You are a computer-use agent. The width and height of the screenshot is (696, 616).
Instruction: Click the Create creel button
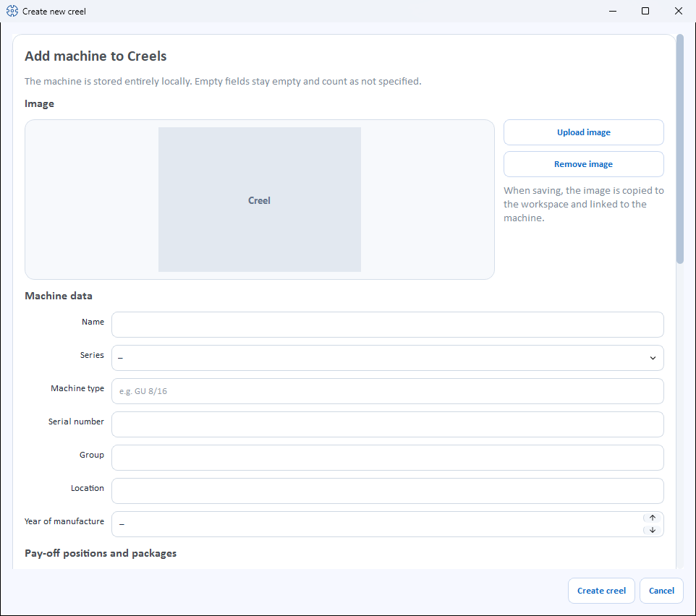(x=601, y=591)
